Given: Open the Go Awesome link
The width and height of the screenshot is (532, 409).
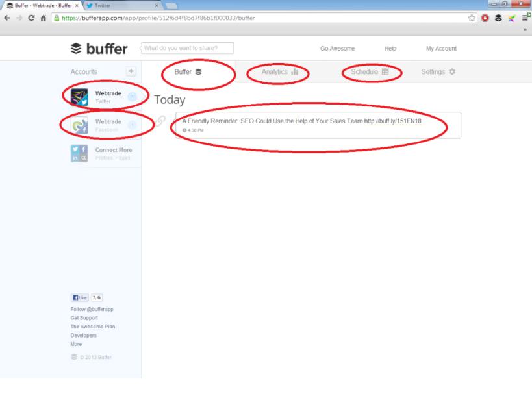Looking at the screenshot, I should click(x=337, y=49).
